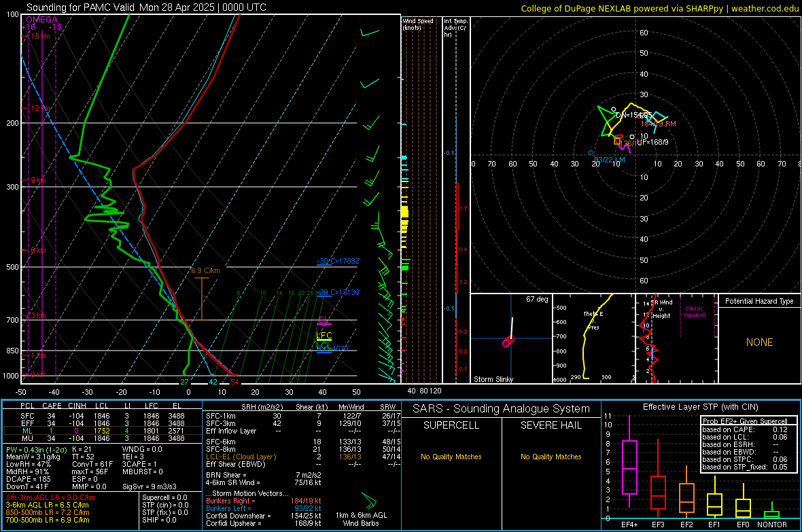Click the 'UP=168/9' hodograph label
The image size is (802, 532).
[652, 142]
